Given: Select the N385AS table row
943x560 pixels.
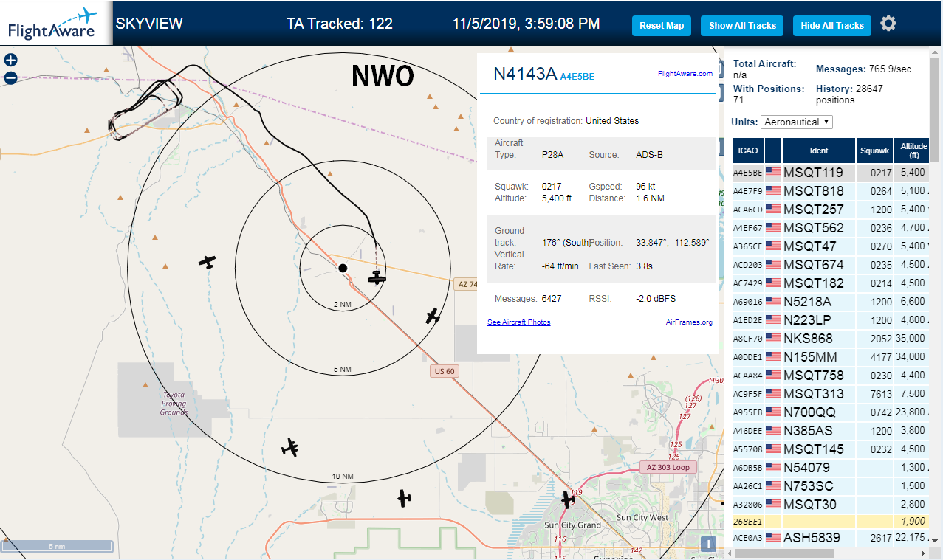Looking at the screenshot, I should point(830,431).
